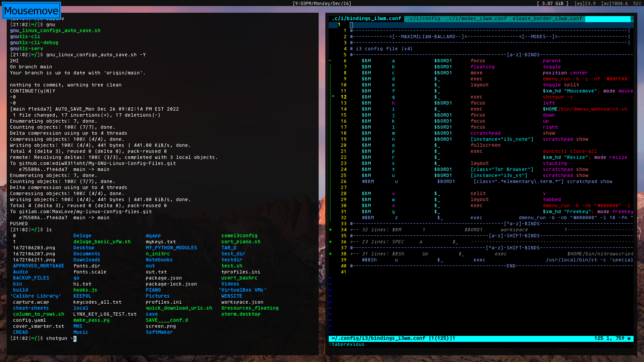Viewport: 644px width, 362px height.
Task: Click 'dunstctl close-all' on line 21
Action: coord(570,152)
